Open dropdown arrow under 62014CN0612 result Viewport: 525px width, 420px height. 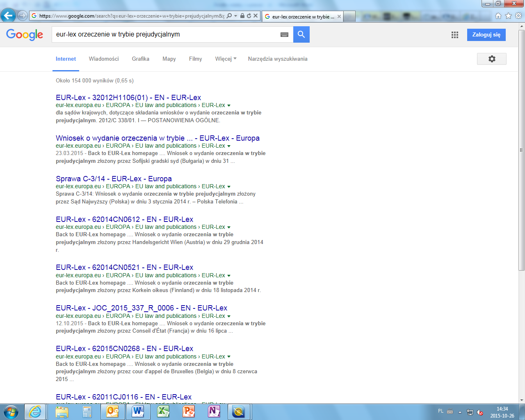(x=229, y=227)
